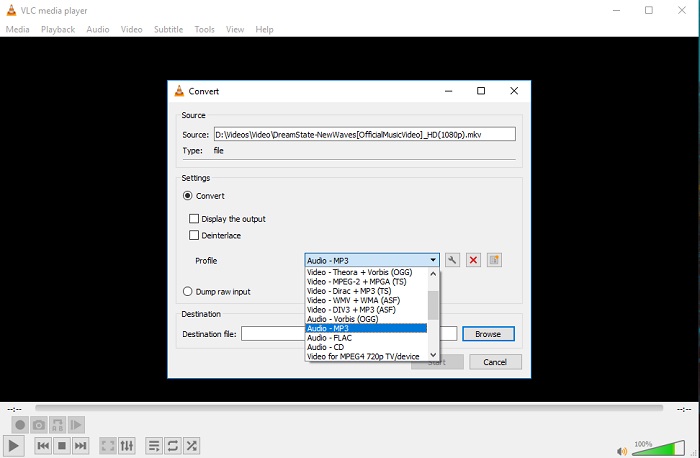Toggle random shuffle icon
Viewport: 700px width, 458px height.
[x=192, y=446]
